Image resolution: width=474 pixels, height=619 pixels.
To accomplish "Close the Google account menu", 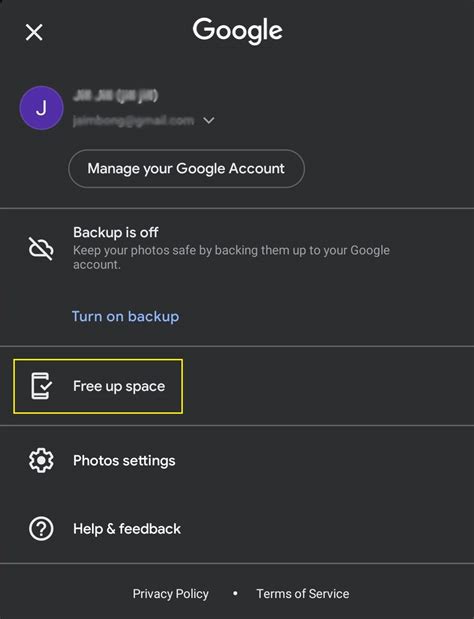I will [34, 32].
